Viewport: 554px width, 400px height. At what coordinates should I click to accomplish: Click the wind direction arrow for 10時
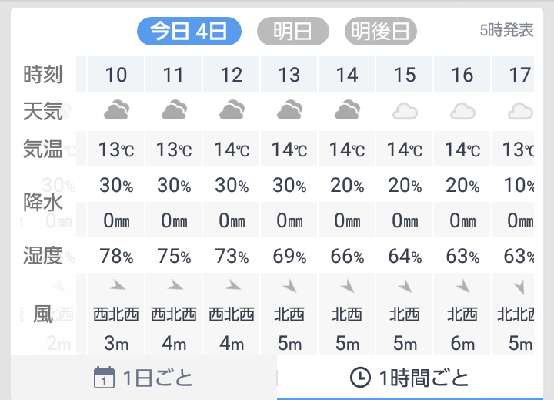click(117, 286)
